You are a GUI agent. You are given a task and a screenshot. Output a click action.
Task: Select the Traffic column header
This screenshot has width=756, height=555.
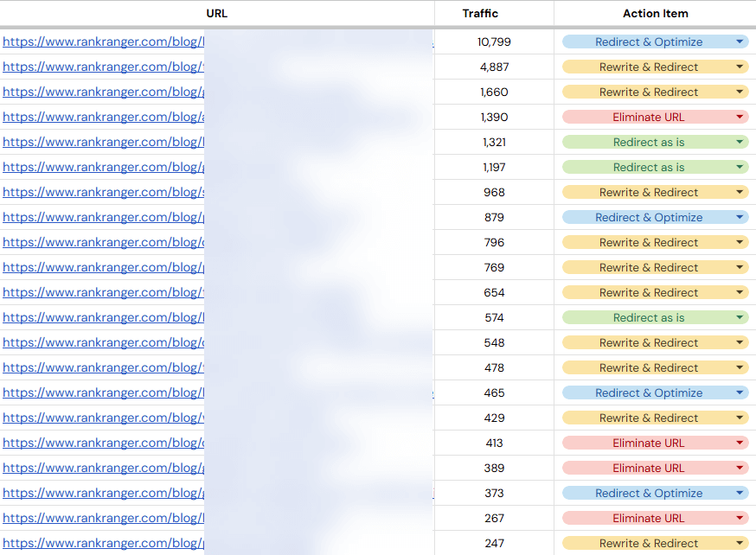click(x=481, y=13)
